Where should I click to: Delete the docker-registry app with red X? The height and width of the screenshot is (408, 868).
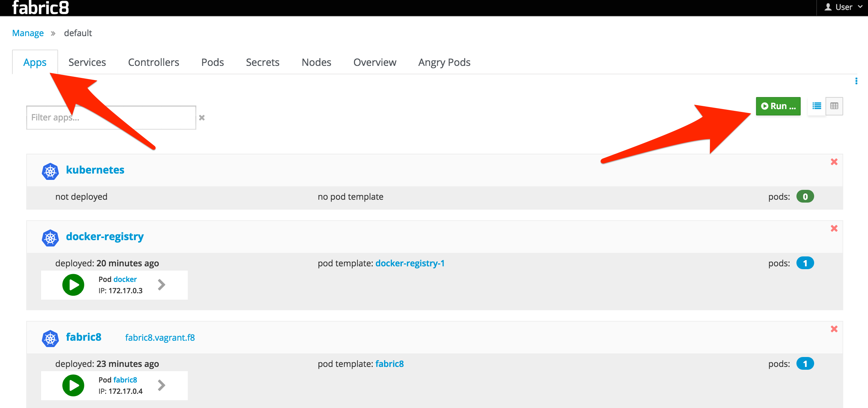coord(834,228)
